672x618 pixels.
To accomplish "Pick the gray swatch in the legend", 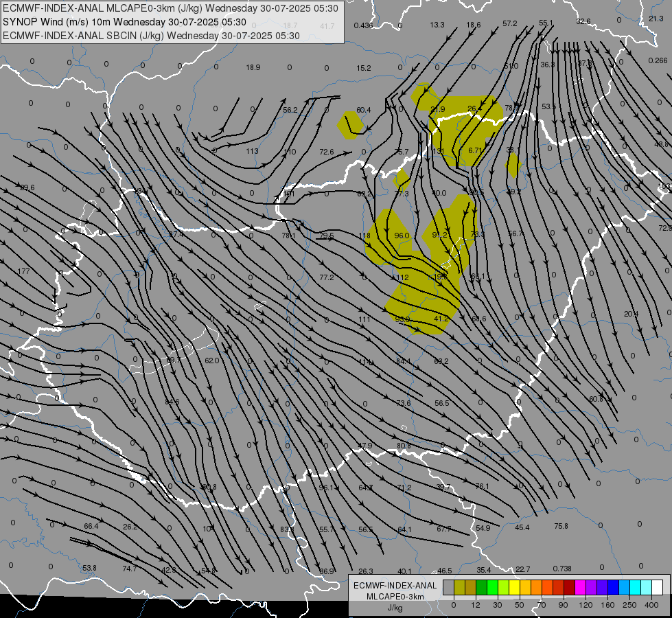I will (x=448, y=588).
